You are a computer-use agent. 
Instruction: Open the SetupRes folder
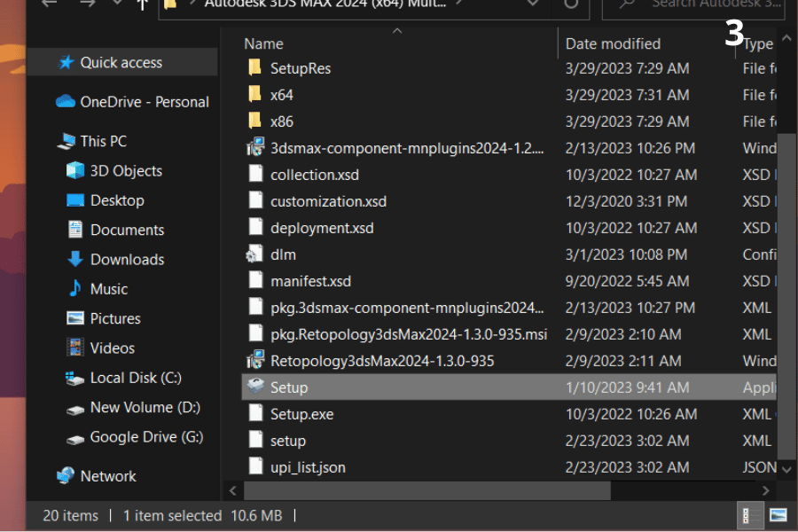tap(301, 68)
